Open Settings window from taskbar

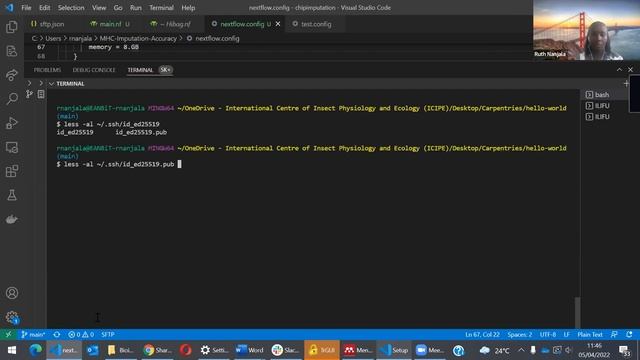tap(214, 350)
